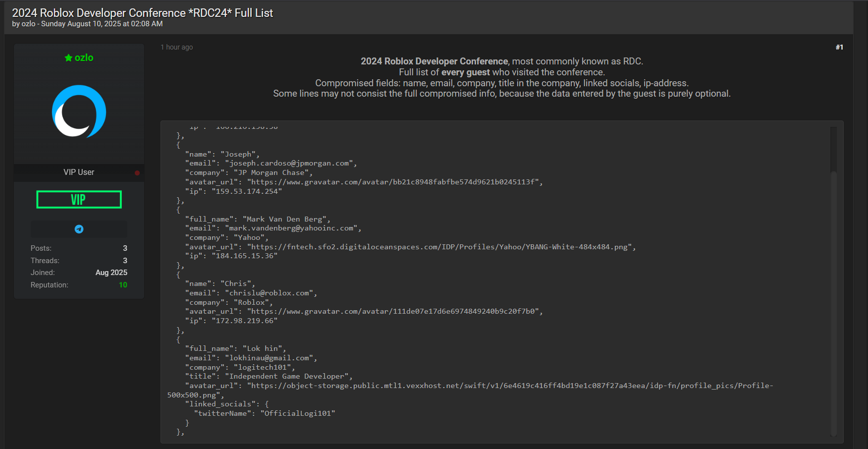Open the ozlo username in the profile card
This screenshot has height=449, width=868.
[84, 58]
